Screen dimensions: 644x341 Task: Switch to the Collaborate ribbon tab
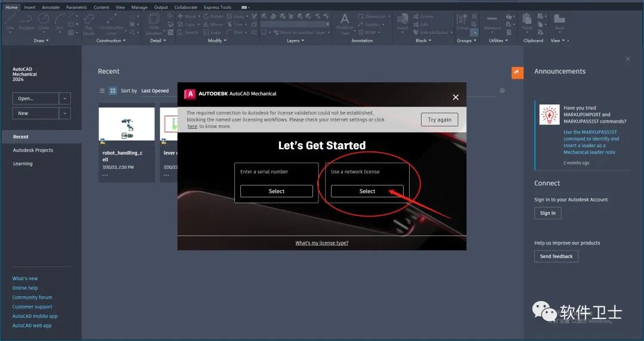pyautogui.click(x=185, y=7)
